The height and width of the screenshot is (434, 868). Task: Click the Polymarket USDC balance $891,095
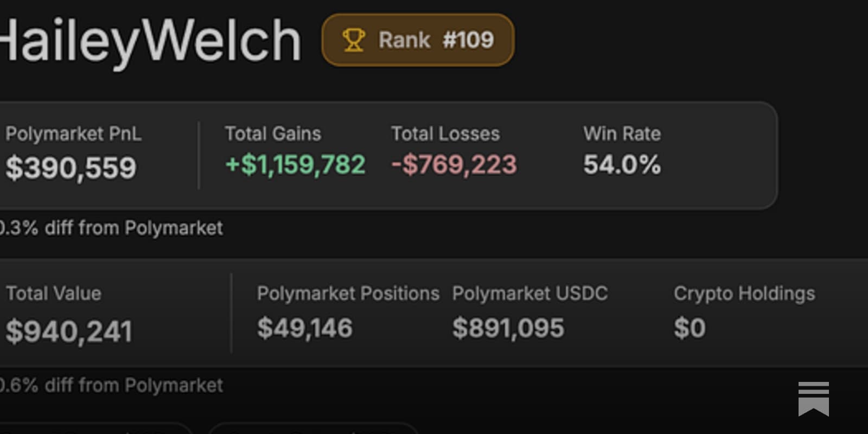(x=508, y=328)
